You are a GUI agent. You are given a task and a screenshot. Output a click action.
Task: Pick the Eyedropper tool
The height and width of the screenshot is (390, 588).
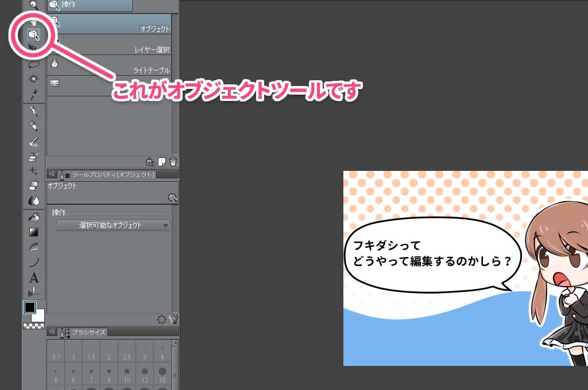[x=34, y=94]
